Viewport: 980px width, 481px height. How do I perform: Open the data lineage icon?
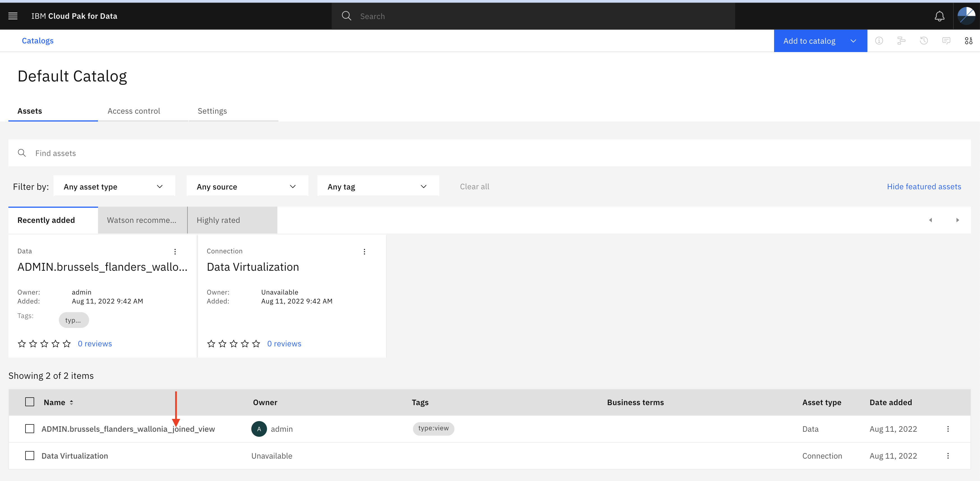(901, 41)
